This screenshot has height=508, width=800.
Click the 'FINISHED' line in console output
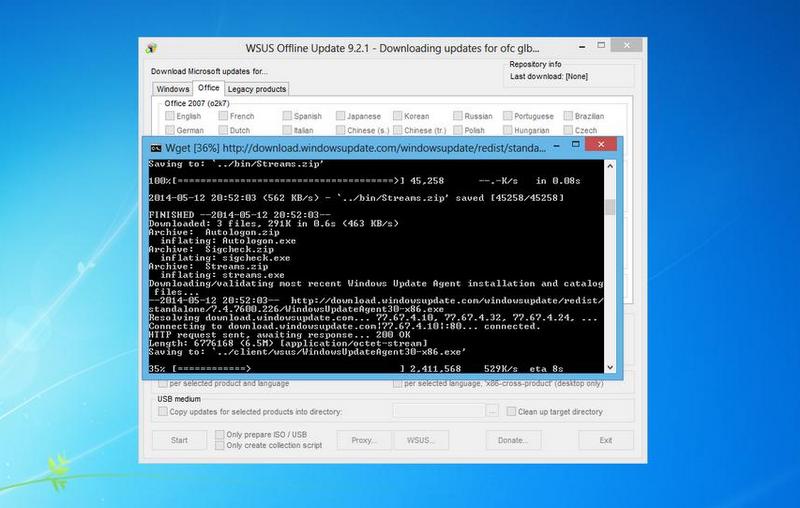click(x=239, y=215)
